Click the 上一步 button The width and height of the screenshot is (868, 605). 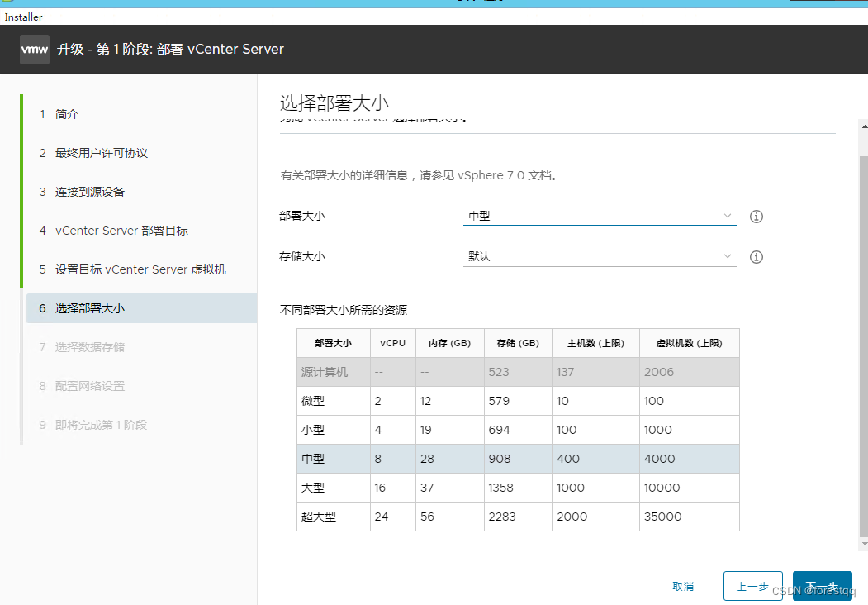[x=753, y=586]
